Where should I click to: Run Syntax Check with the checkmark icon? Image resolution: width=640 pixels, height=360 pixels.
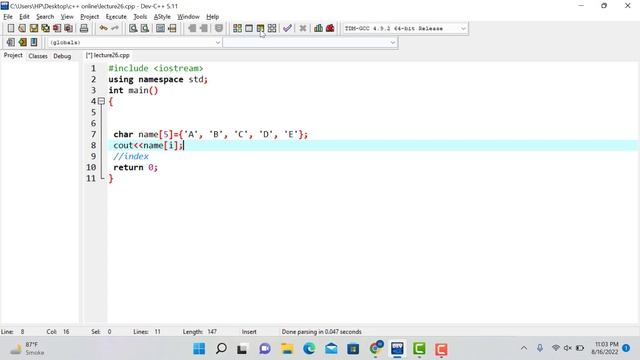click(287, 28)
